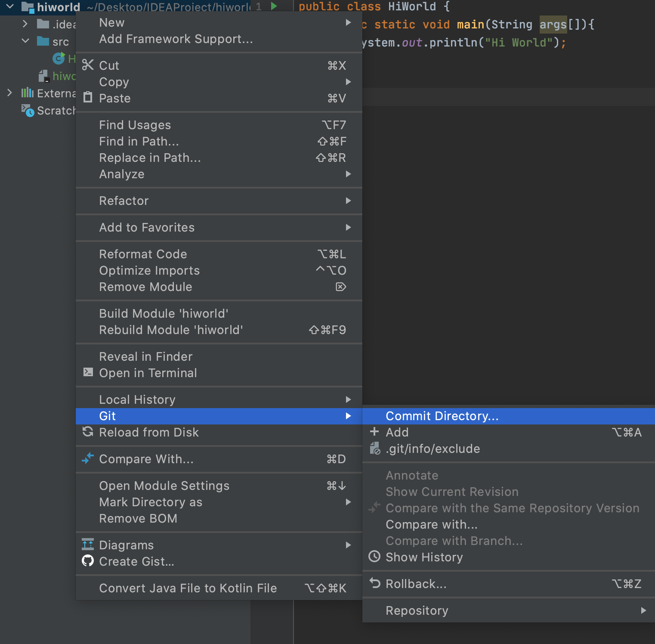Click the GitHub Create Gist icon

click(x=88, y=560)
